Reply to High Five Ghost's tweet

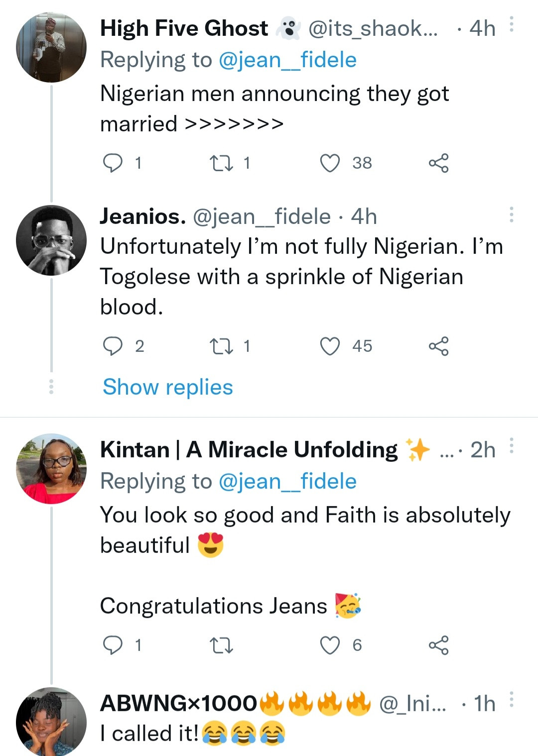[x=113, y=163]
